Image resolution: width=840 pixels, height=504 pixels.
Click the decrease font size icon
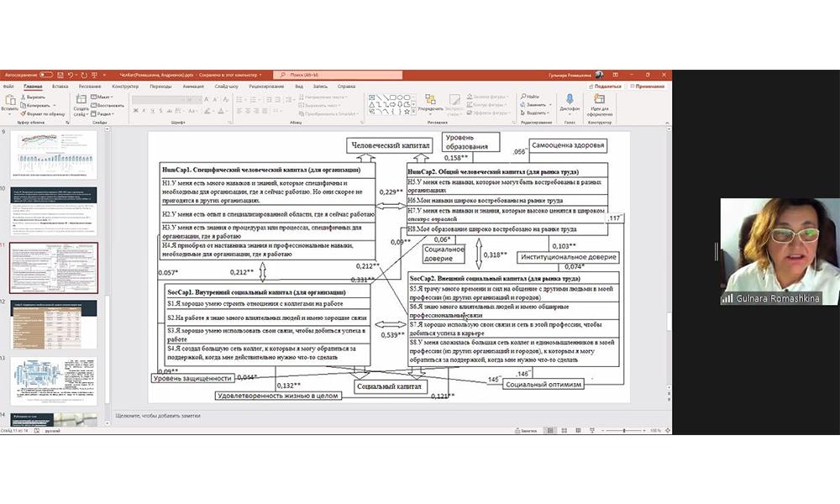coord(215,100)
